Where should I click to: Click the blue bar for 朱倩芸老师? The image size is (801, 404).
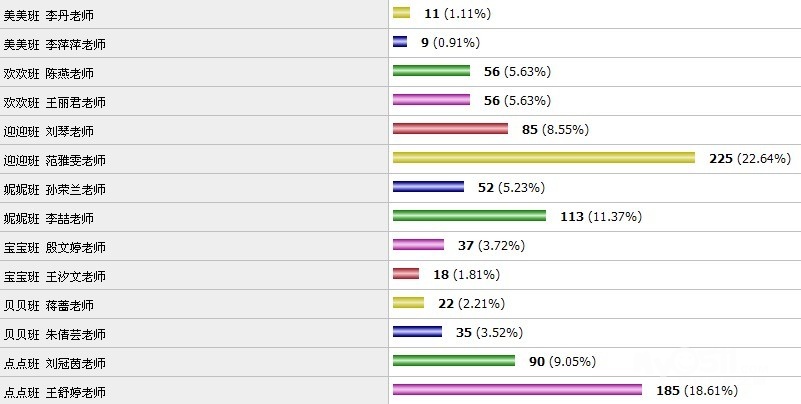[417, 332]
